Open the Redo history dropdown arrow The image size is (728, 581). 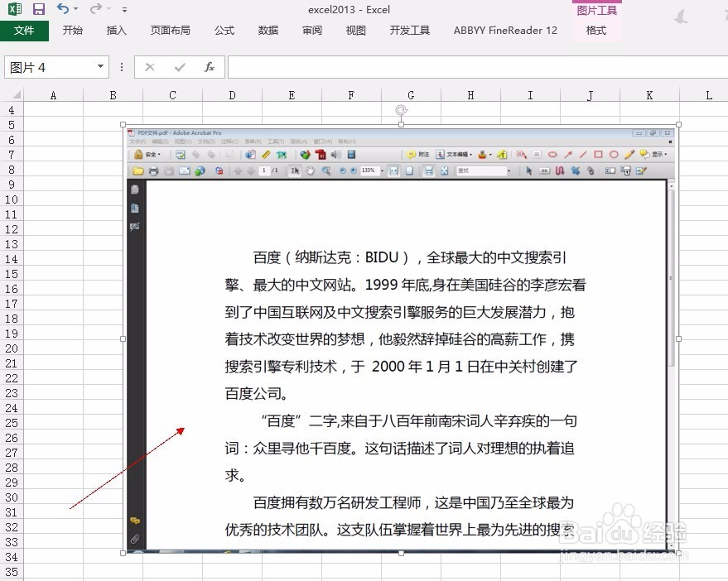(x=109, y=8)
